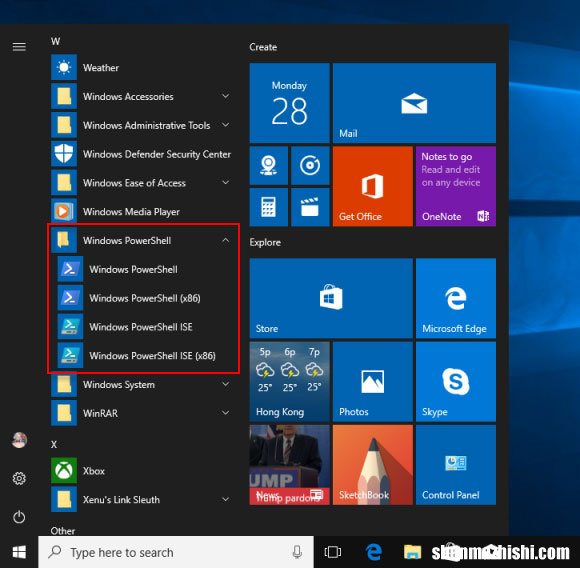580x568 pixels.
Task: Open the Mail tile
Action: 414,103
